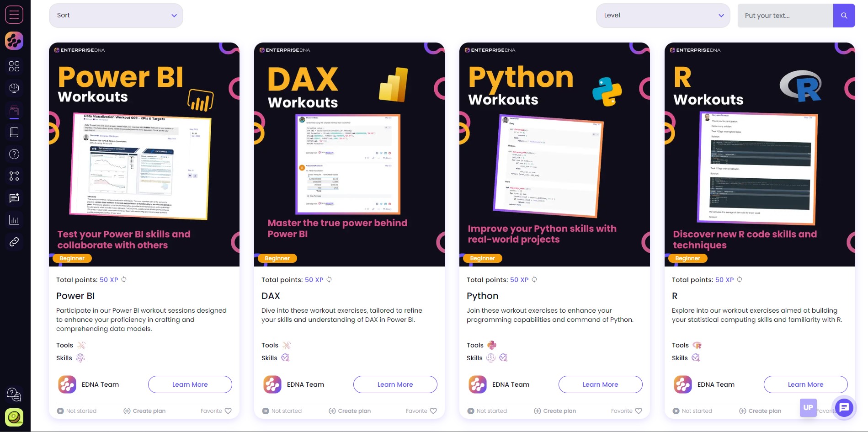Favorite the Python workout heart
Image resolution: width=868 pixels, height=432 pixels.
click(627, 411)
